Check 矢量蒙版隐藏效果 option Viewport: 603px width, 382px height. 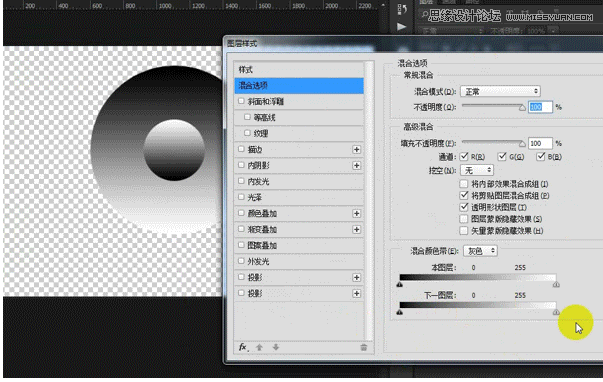point(464,231)
